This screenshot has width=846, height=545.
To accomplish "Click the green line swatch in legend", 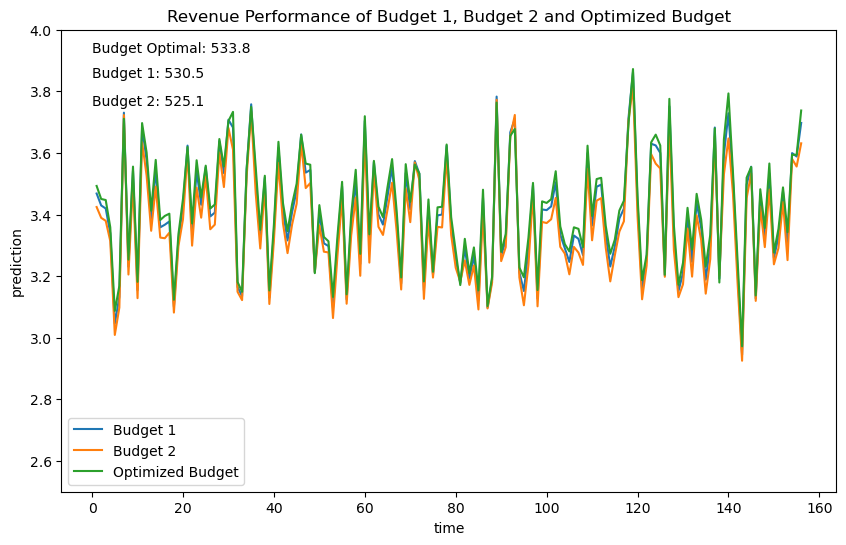I will pos(90,472).
